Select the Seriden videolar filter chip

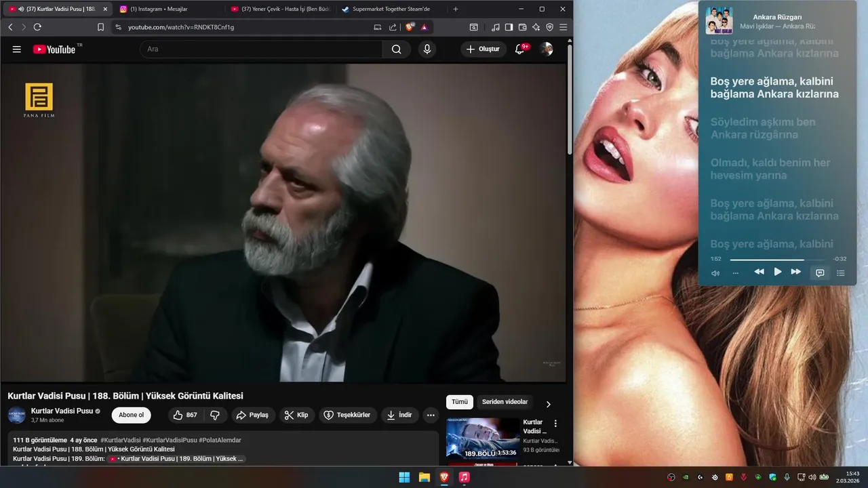pos(505,402)
